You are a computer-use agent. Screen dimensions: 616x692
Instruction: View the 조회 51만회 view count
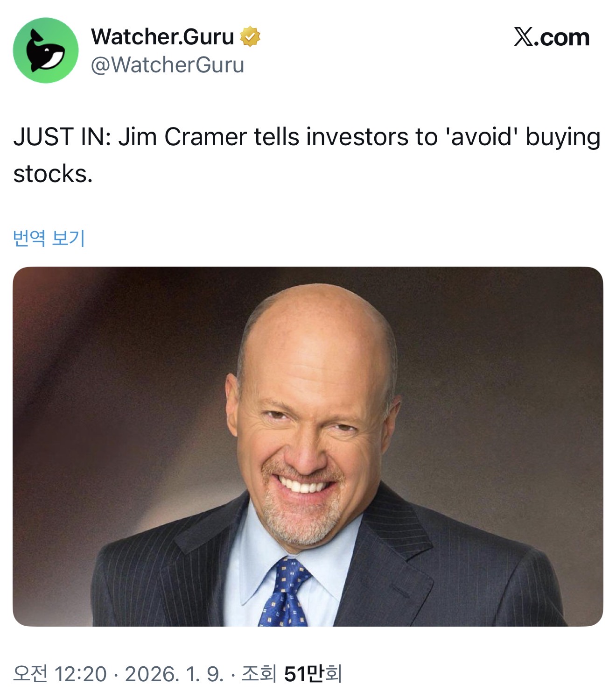click(292, 674)
